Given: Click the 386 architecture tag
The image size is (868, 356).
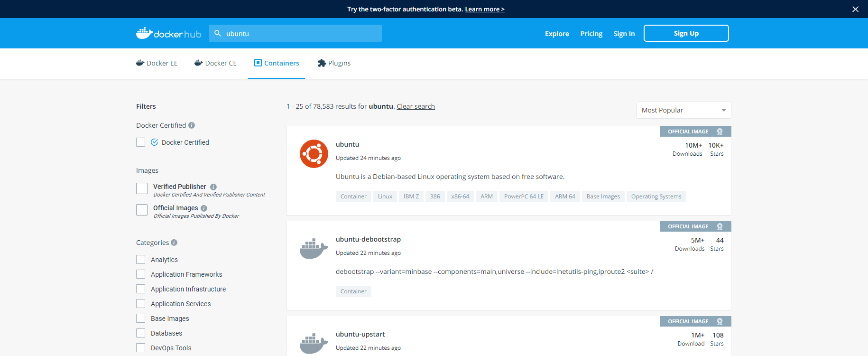Looking at the screenshot, I should [x=435, y=197].
